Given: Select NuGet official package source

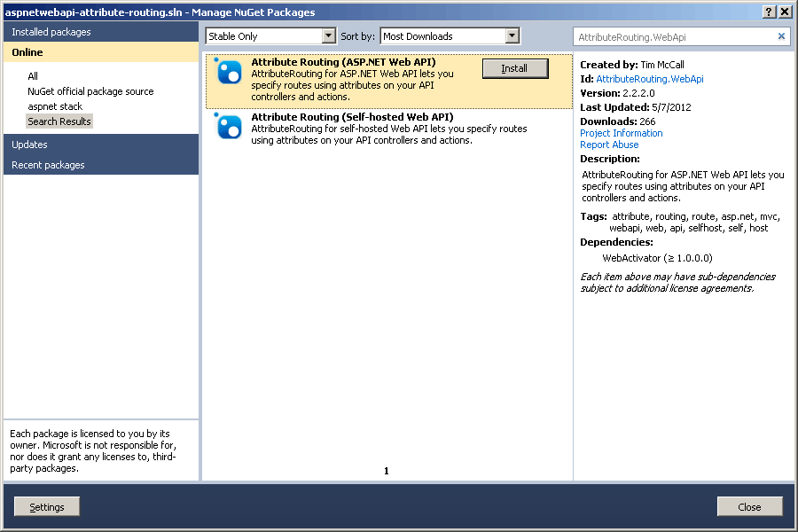Looking at the screenshot, I should (90, 91).
